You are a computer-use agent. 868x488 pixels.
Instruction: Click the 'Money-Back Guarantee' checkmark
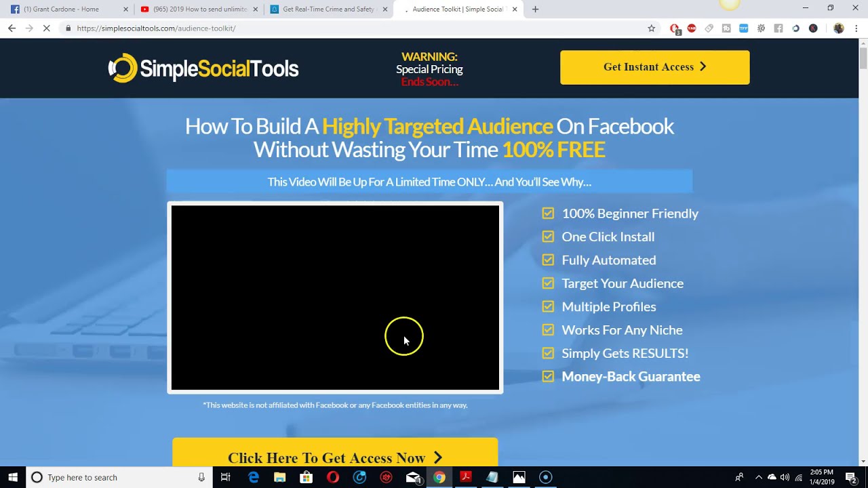click(x=548, y=376)
